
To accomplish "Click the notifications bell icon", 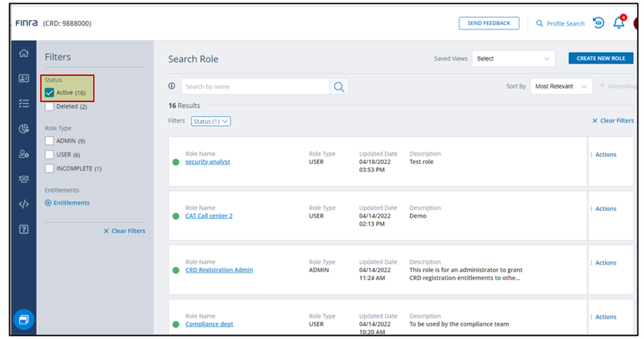I will pos(619,23).
